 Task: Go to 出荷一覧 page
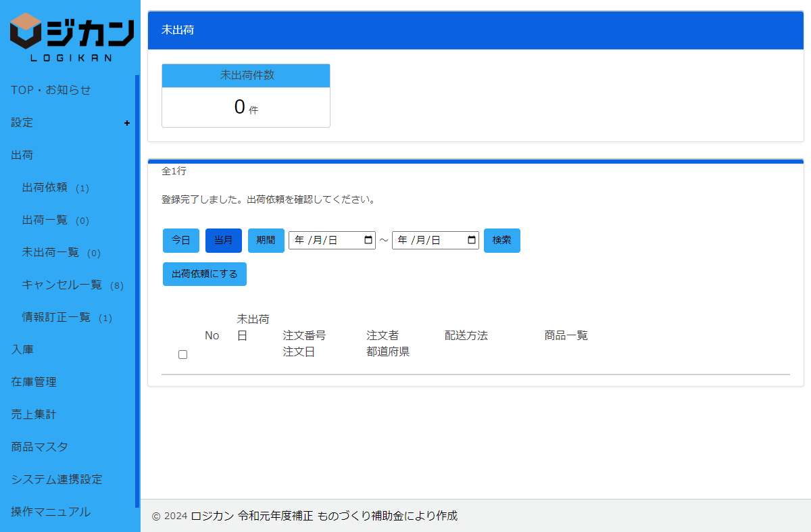click(45, 220)
